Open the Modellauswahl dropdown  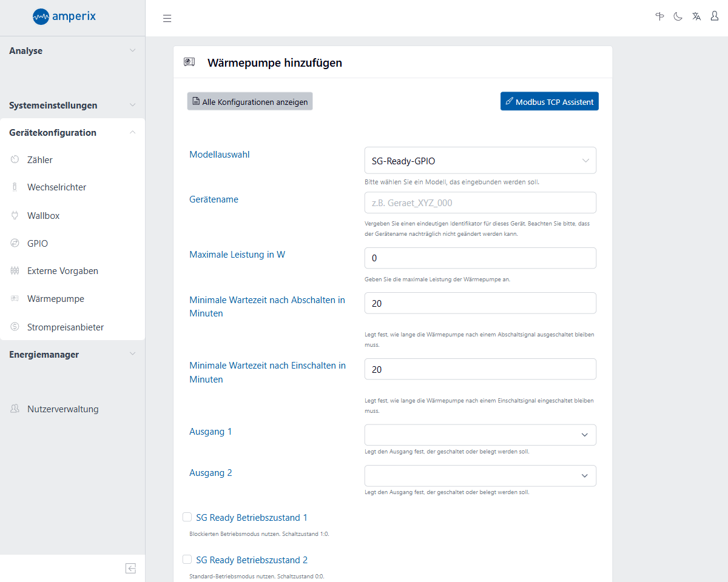click(x=480, y=161)
